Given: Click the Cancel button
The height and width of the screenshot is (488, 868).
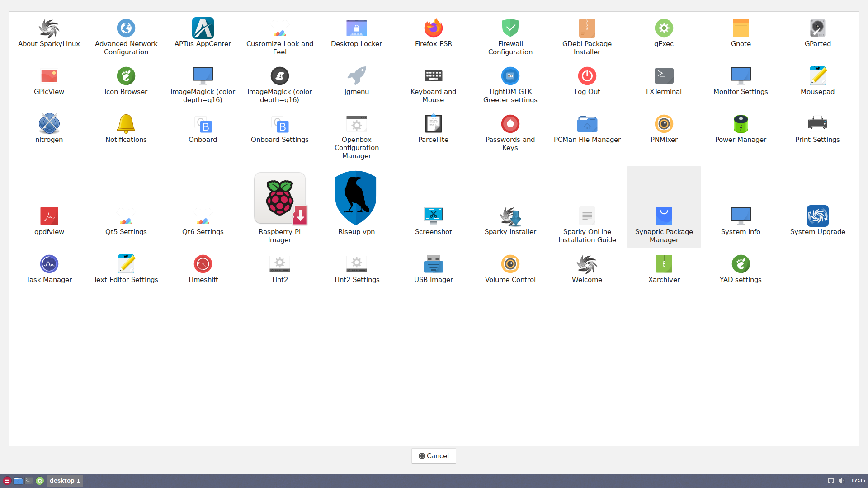Looking at the screenshot, I should click(x=433, y=455).
